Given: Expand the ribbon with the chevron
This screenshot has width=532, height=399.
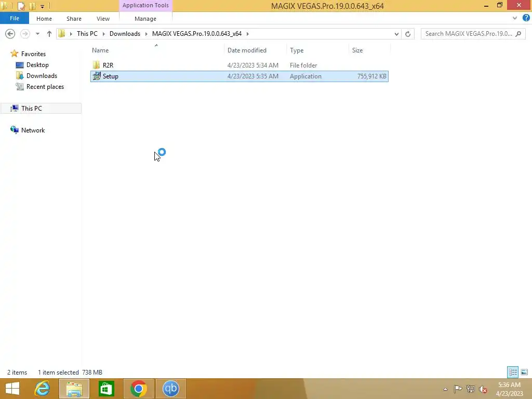Looking at the screenshot, I should [x=515, y=18].
